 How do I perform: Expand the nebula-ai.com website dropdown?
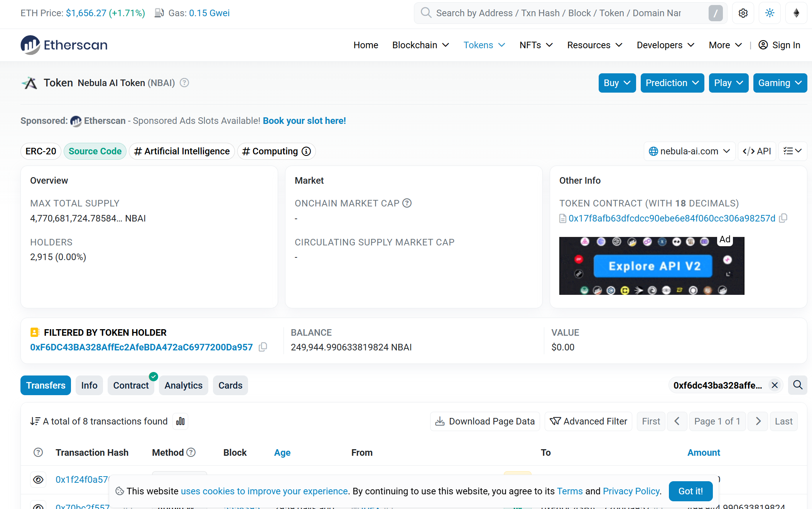click(x=689, y=151)
